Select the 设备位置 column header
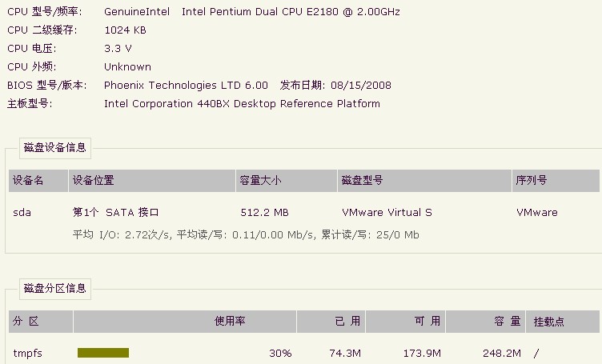The height and width of the screenshot is (364, 602). coord(152,180)
